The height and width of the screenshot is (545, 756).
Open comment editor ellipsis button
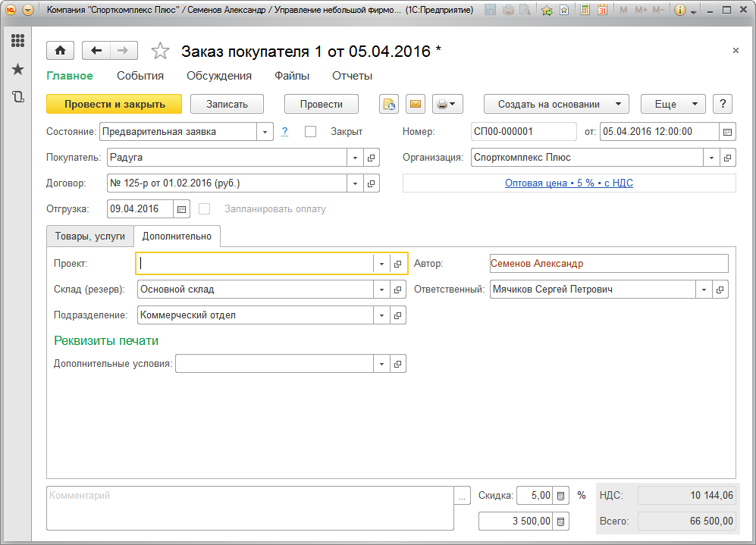pyautogui.click(x=462, y=496)
